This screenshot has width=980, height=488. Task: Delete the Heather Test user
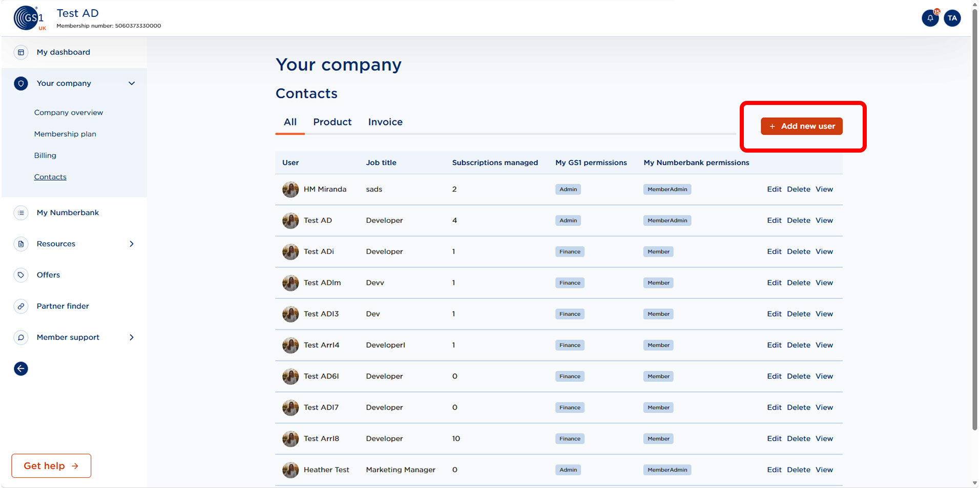798,470
